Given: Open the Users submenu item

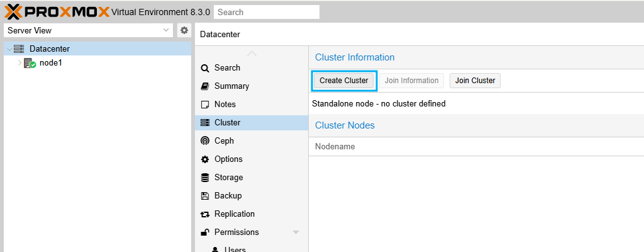Looking at the screenshot, I should (x=252, y=248).
